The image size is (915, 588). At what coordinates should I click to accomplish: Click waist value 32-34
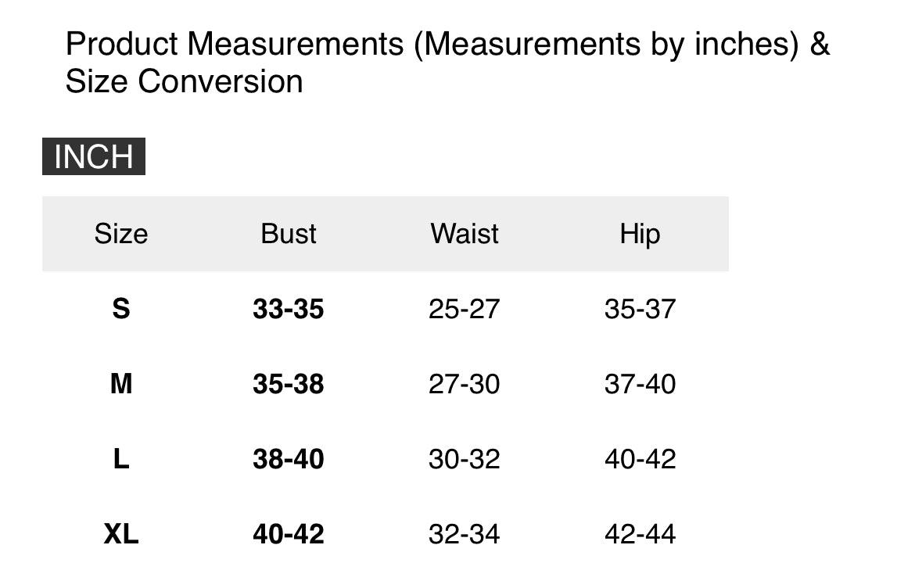[464, 534]
